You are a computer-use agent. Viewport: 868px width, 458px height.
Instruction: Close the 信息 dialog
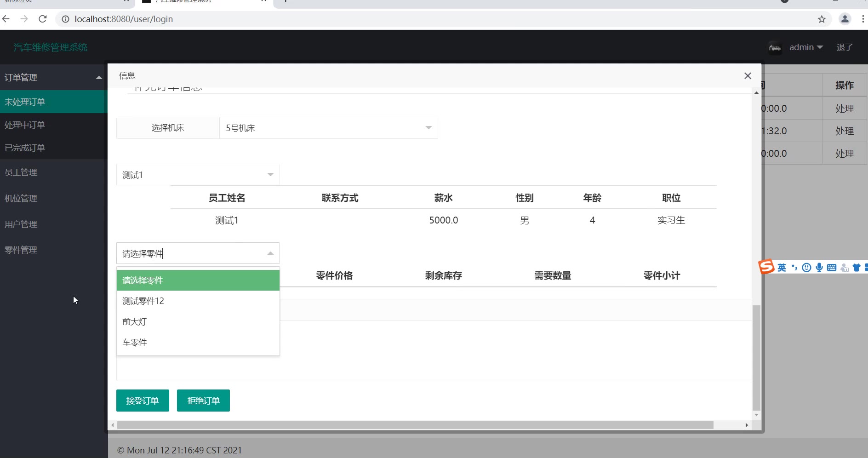point(748,76)
